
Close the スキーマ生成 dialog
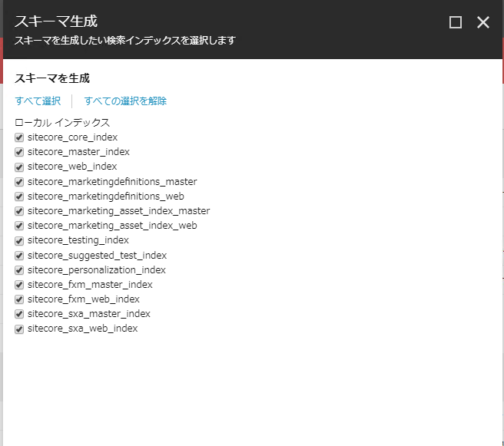(483, 22)
